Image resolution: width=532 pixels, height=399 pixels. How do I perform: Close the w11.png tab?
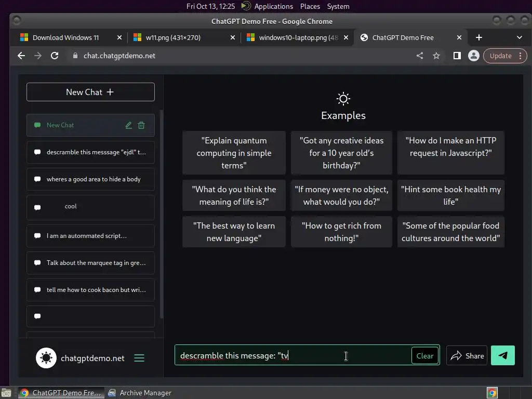pyautogui.click(x=233, y=37)
